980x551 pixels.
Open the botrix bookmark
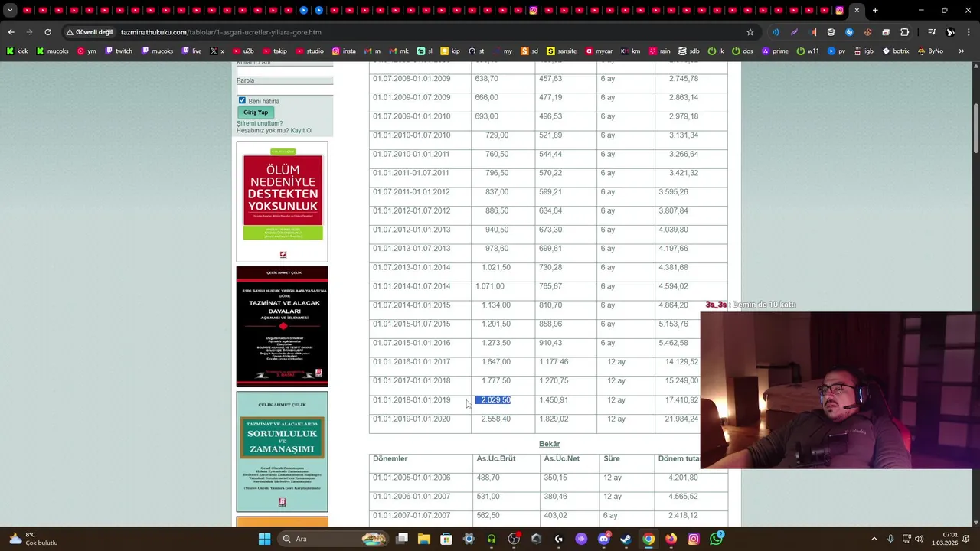(896, 51)
